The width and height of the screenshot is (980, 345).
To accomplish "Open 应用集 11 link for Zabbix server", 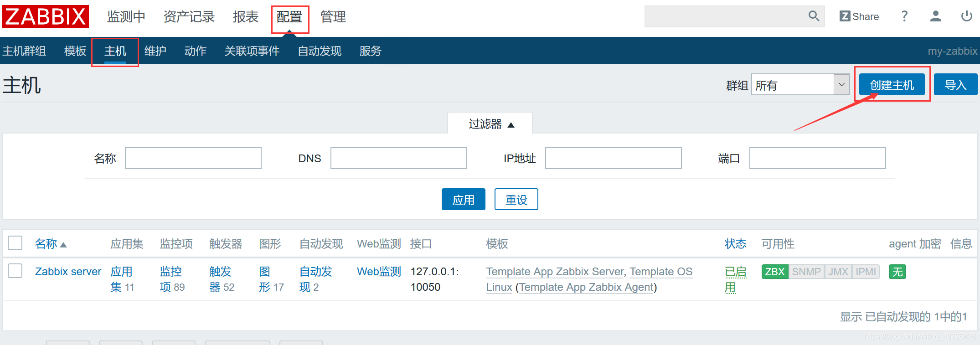I will [122, 279].
